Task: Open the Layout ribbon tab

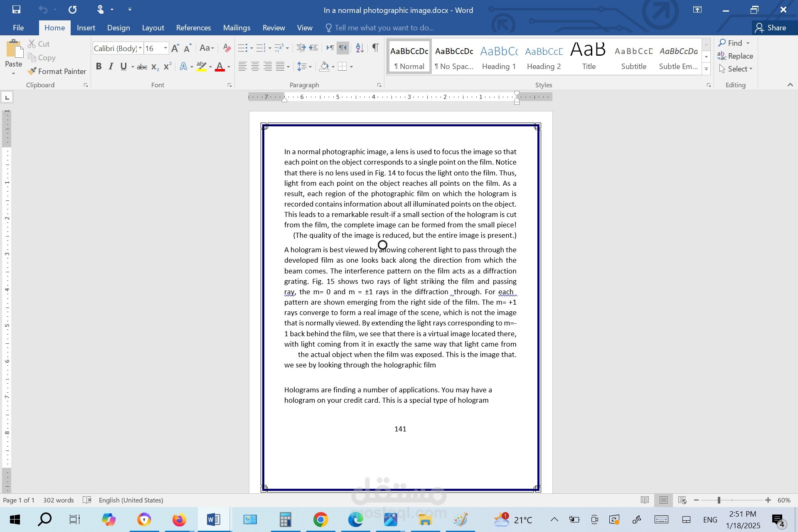Action: (x=153, y=28)
